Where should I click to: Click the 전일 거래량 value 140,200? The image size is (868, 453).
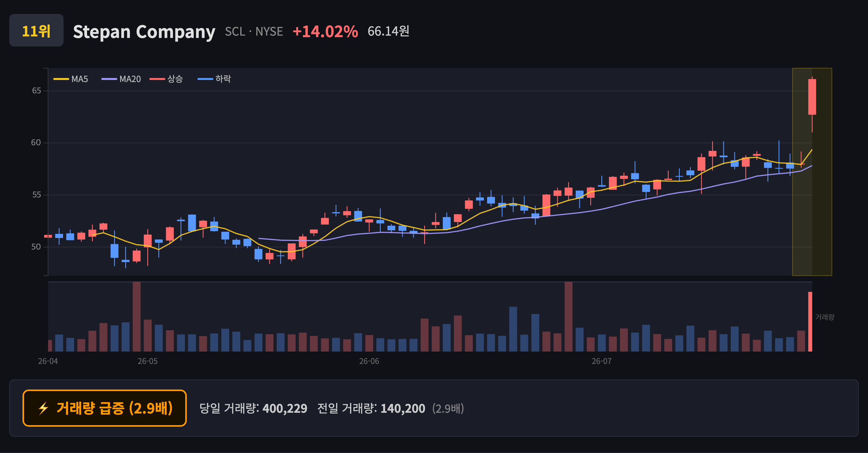click(x=403, y=409)
